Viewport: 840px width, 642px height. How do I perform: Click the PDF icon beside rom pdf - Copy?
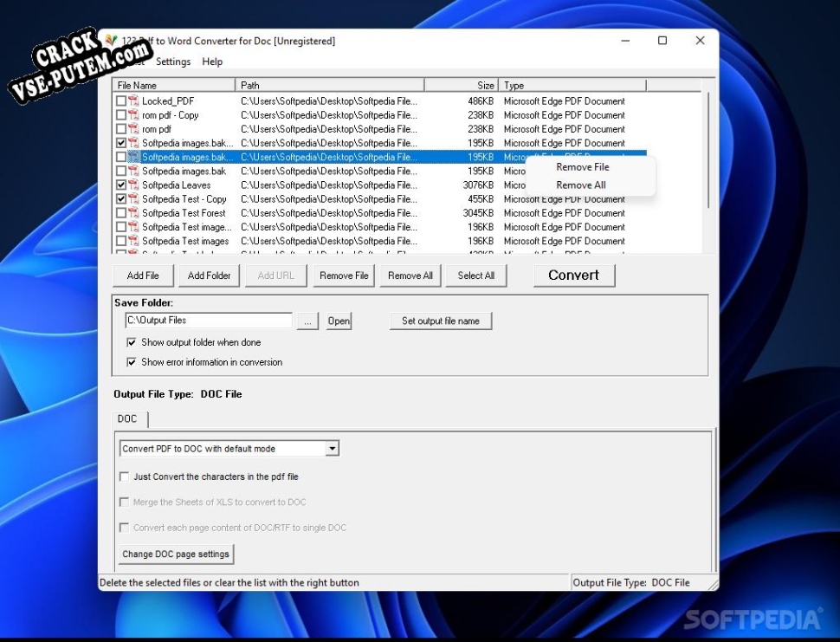point(133,115)
